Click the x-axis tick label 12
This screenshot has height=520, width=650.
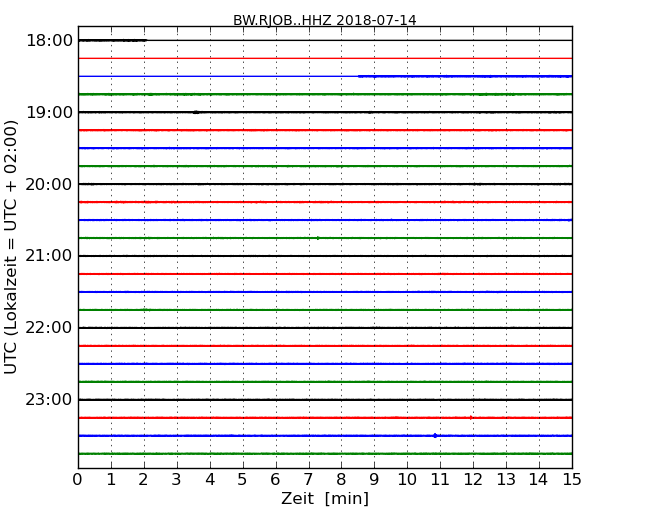(x=473, y=479)
